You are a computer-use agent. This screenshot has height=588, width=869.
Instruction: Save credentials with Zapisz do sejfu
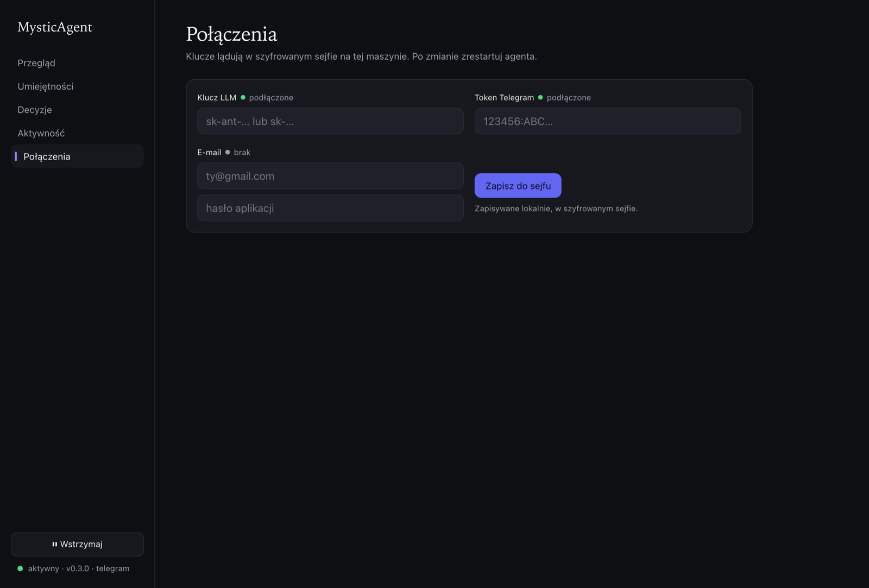click(x=518, y=186)
